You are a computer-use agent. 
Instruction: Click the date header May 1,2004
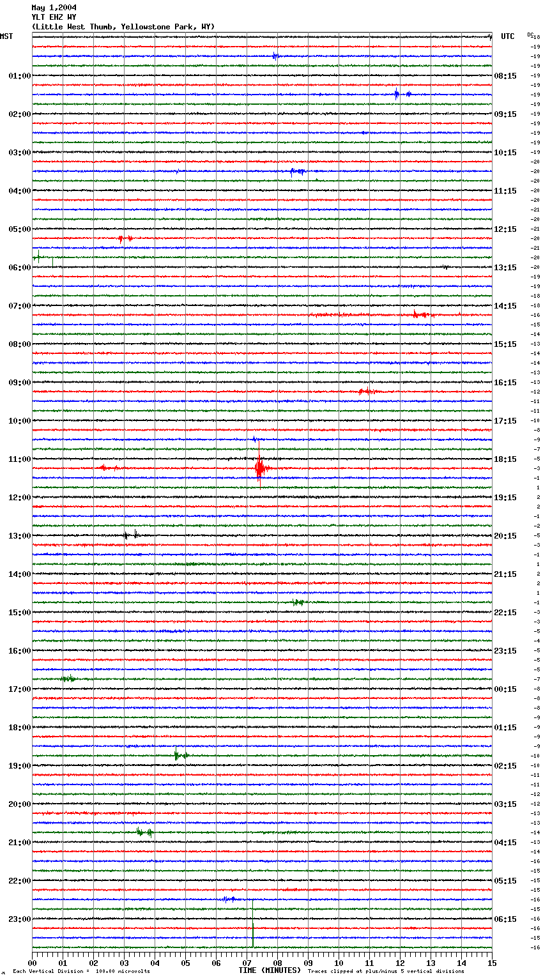(54, 8)
